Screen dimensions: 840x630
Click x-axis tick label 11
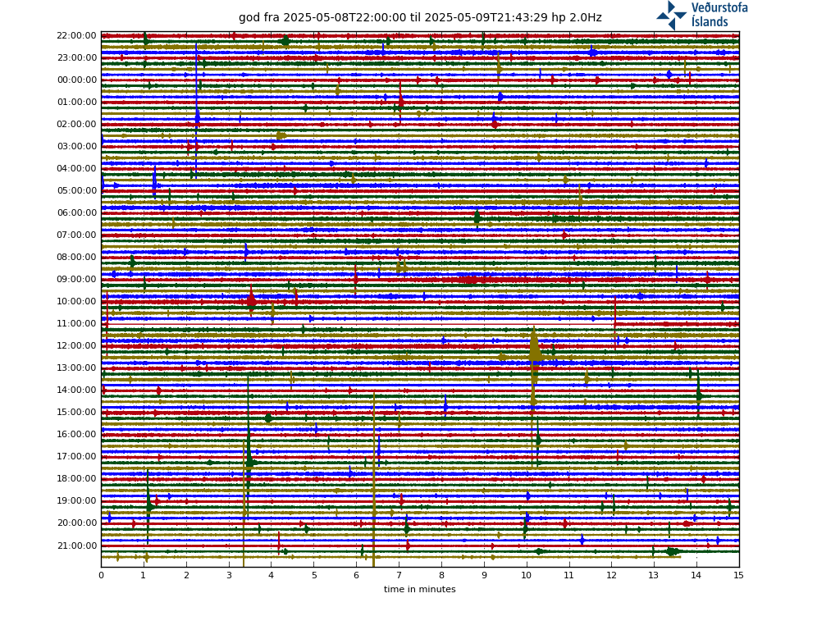tap(569, 575)
